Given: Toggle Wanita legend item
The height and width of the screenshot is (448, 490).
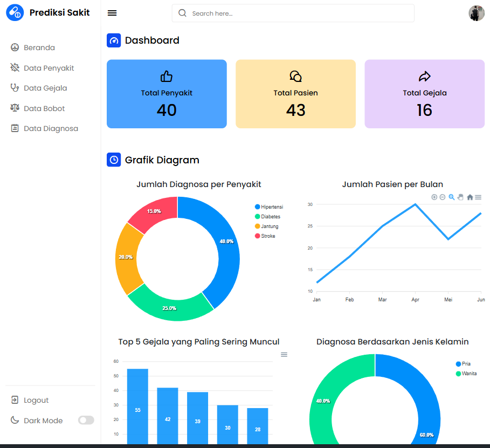Looking at the screenshot, I should (x=466, y=374).
